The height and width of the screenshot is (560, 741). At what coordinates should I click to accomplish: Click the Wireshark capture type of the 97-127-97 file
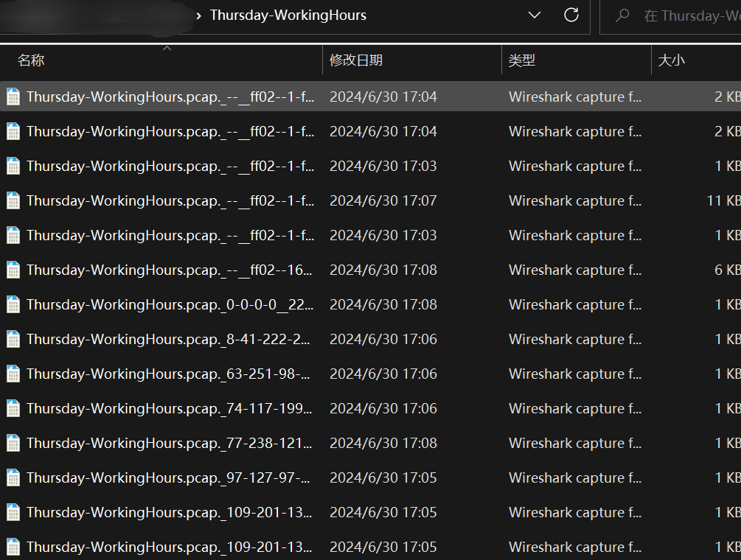point(575,477)
